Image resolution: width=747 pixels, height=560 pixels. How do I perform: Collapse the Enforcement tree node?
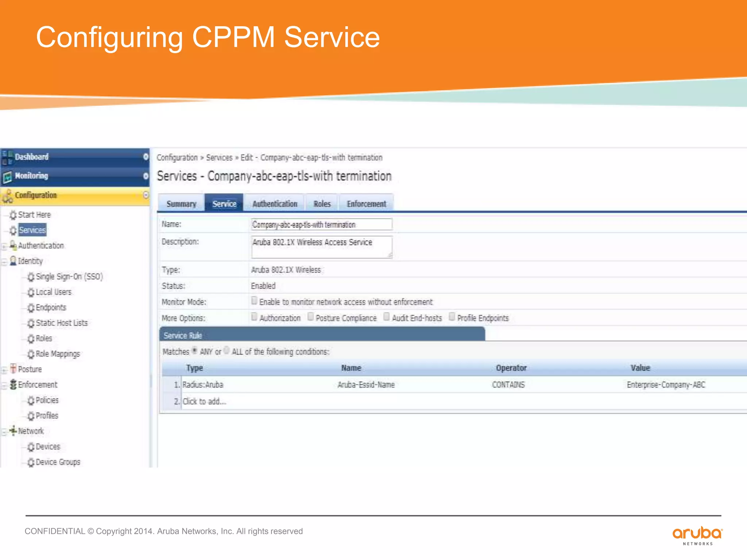point(4,385)
